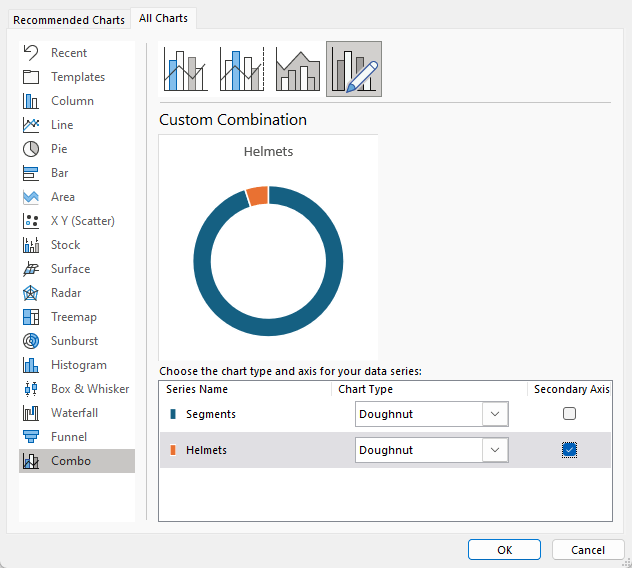632x568 pixels.
Task: Click the Stock chart icon
Action: 31,245
